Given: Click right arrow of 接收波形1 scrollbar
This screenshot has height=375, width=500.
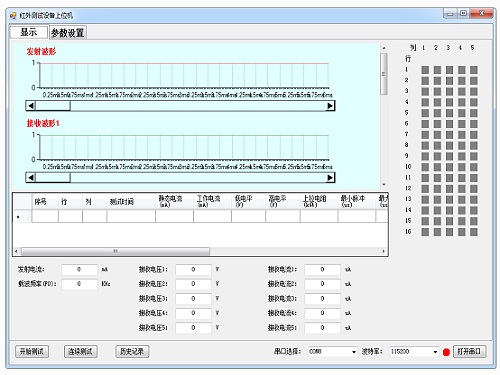Looking at the screenshot, I should coord(330,178).
